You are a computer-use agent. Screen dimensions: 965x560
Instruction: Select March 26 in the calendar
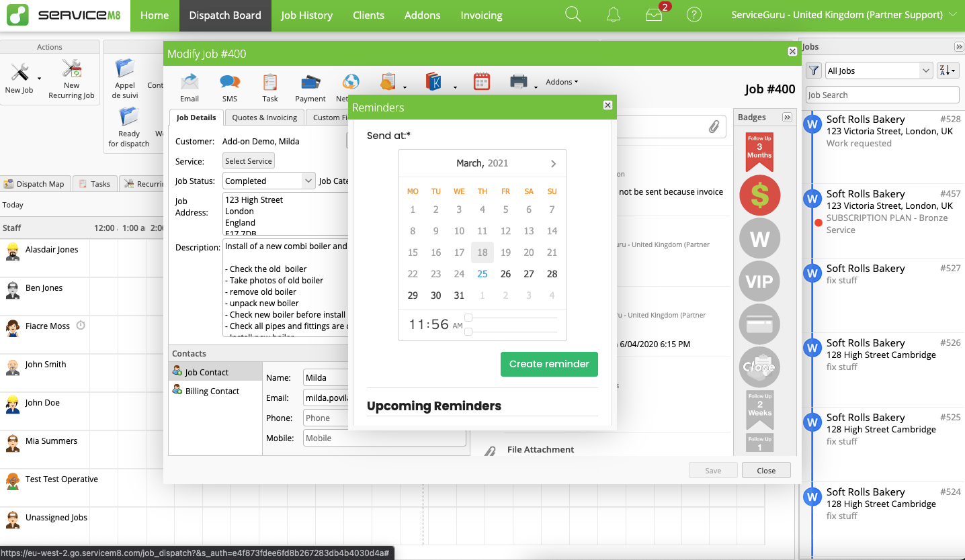tap(506, 274)
